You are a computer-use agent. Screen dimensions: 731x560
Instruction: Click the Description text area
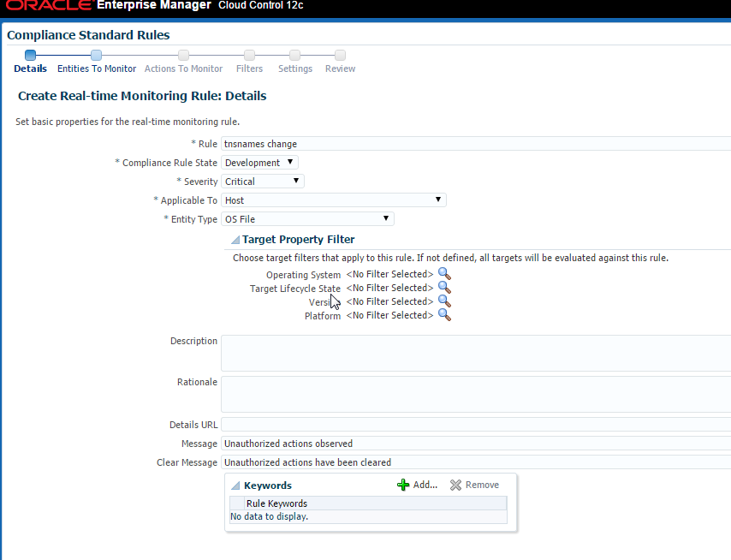tap(476, 353)
